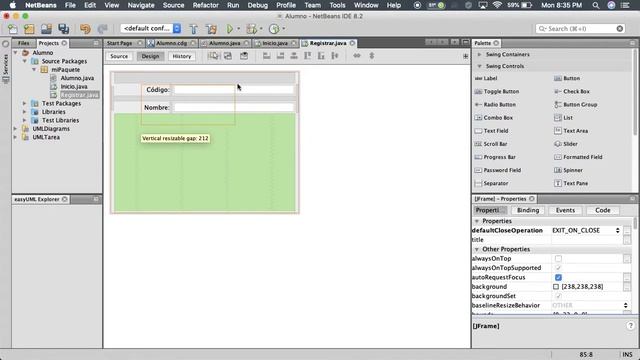Activate the Connection Mode designer icon

[228, 56]
